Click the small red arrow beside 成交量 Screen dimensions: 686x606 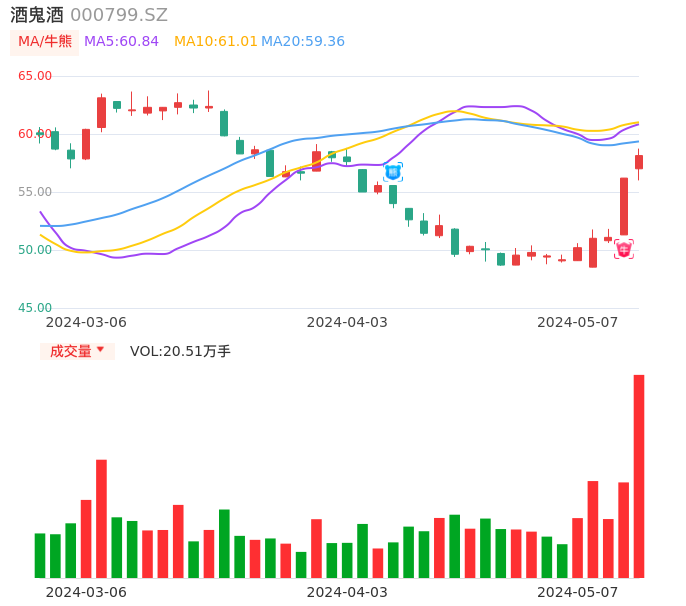101,351
